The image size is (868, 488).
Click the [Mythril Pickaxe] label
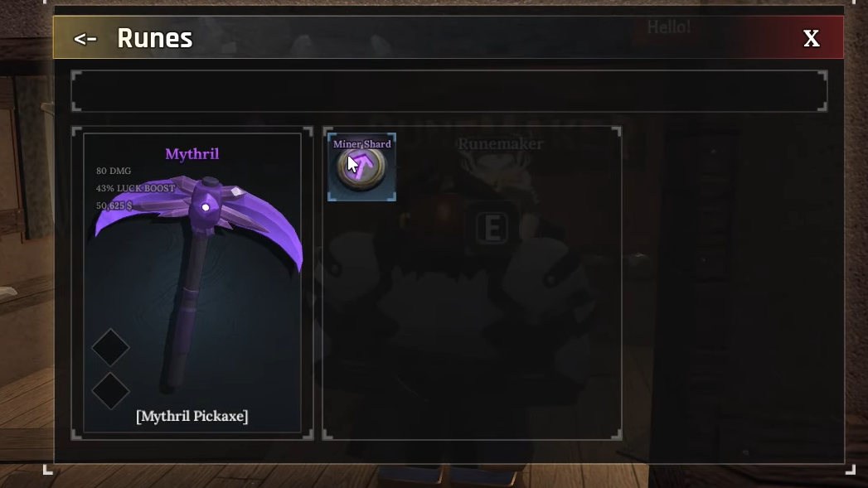(x=192, y=416)
